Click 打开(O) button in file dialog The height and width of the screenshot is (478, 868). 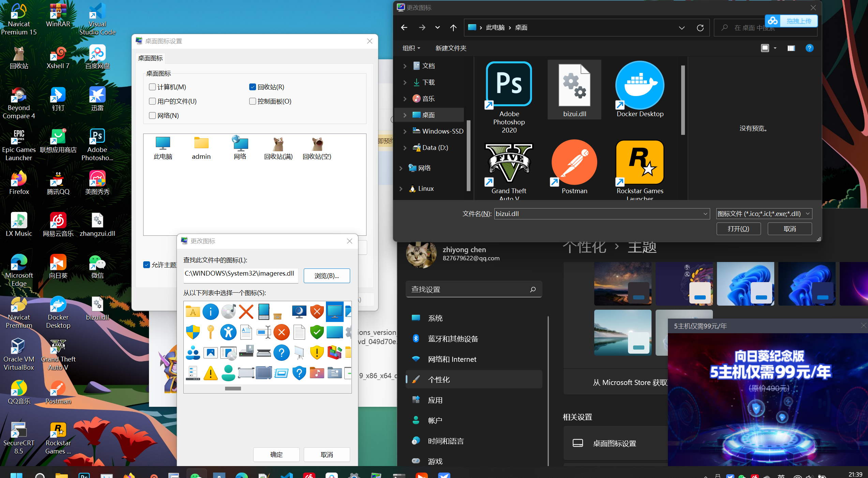point(738,229)
